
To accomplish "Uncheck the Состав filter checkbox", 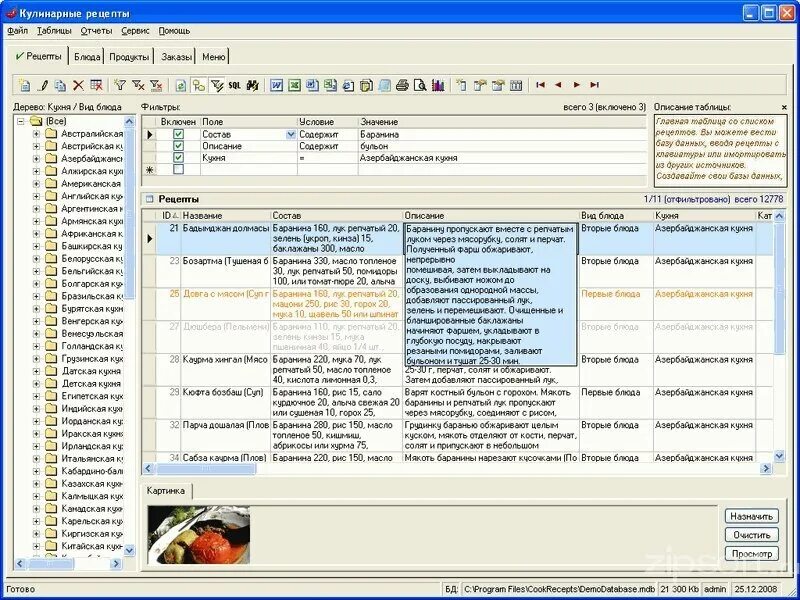I will pyautogui.click(x=178, y=135).
